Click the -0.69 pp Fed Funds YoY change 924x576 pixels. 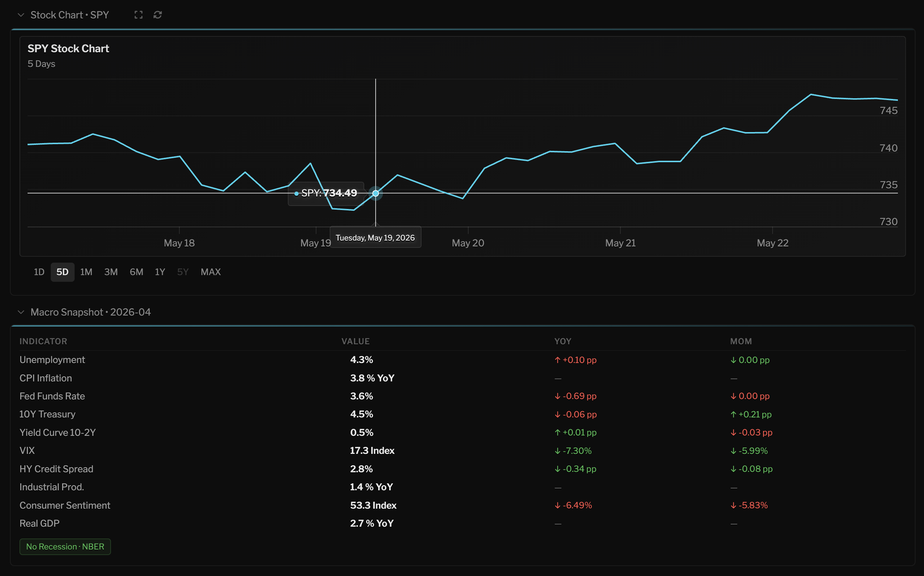pos(576,396)
